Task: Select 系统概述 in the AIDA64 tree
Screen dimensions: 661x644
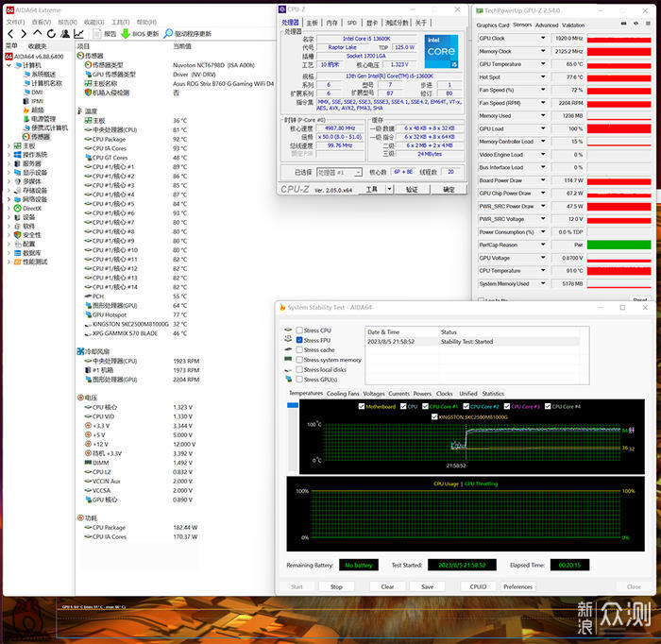Action: (43, 75)
